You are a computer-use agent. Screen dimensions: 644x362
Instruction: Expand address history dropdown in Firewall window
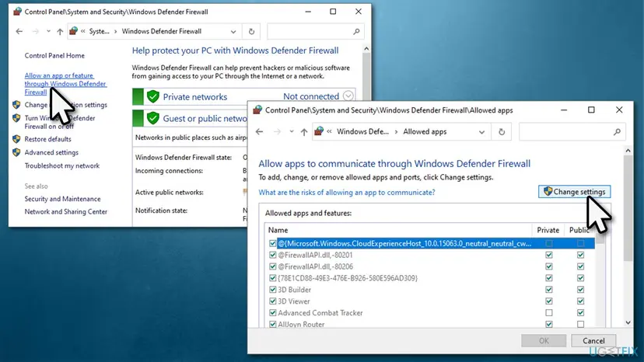tap(233, 32)
